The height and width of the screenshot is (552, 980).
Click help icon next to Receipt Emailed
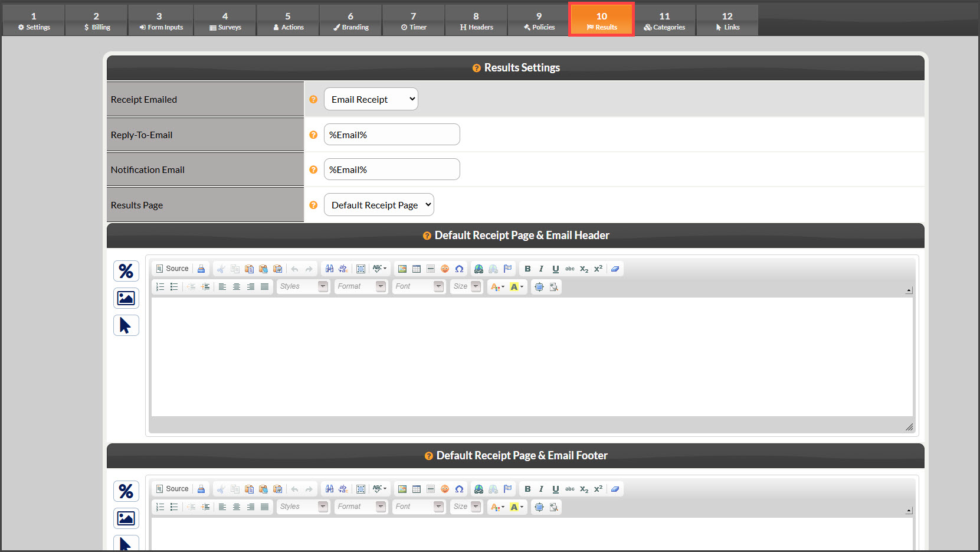(x=313, y=99)
